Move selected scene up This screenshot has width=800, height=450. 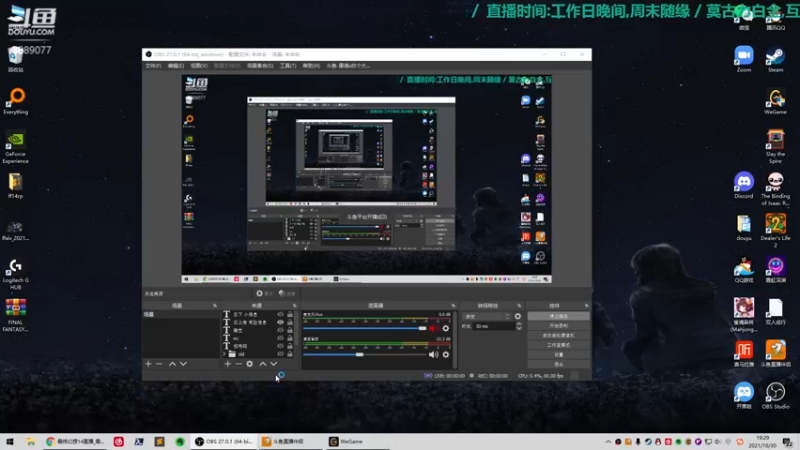pyautogui.click(x=172, y=364)
